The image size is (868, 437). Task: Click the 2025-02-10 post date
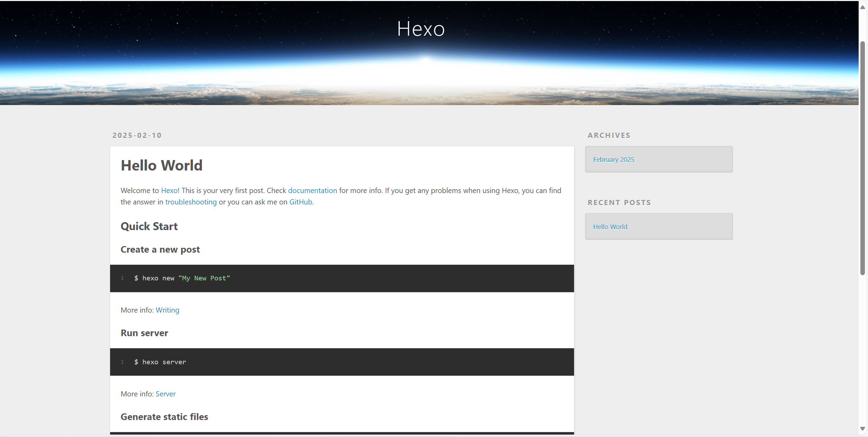point(137,136)
